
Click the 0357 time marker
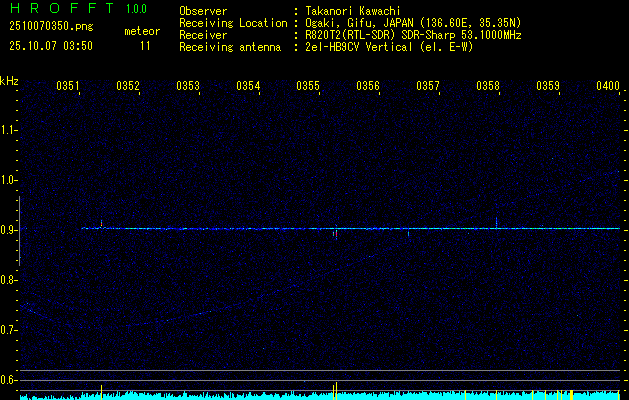[428, 87]
